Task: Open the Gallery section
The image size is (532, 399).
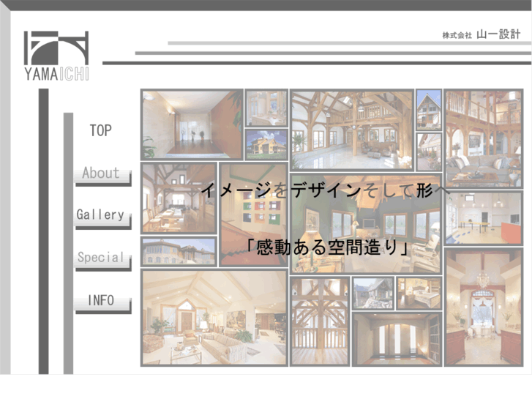Action: [102, 217]
